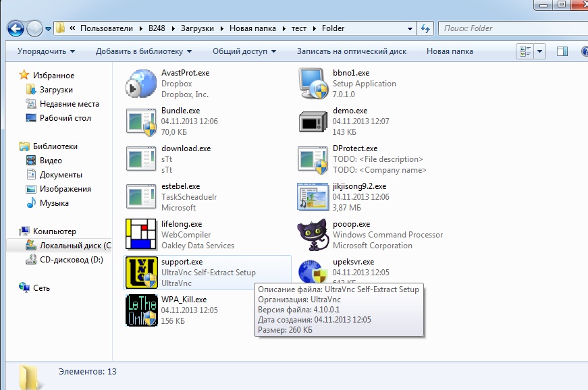Image resolution: width=588 pixels, height=390 pixels.
Task: Select the pooop.exe black cat icon
Action: tap(313, 235)
